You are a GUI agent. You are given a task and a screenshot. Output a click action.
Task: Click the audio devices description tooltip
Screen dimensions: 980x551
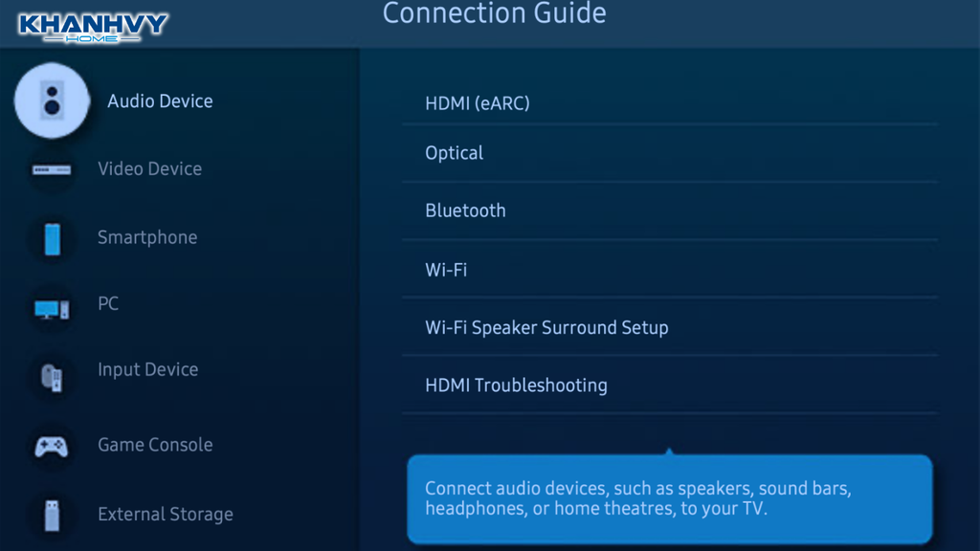point(669,498)
